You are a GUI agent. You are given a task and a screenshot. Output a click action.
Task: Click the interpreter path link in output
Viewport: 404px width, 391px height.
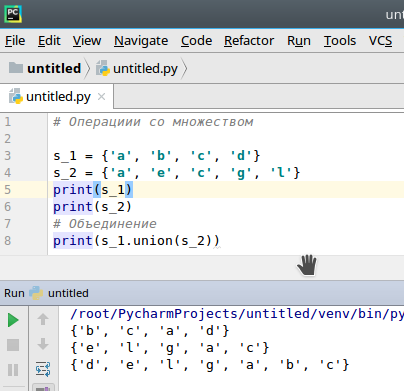[x=237, y=314]
